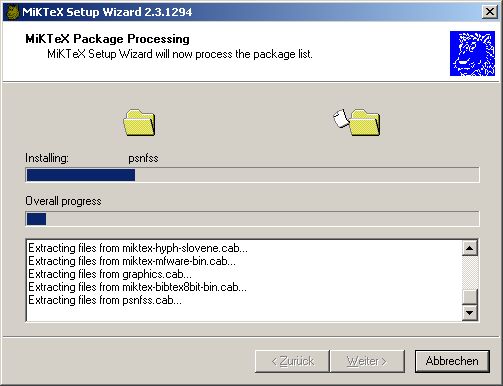Click the psnfss package name label
This screenshot has width=503, height=386.
point(143,158)
